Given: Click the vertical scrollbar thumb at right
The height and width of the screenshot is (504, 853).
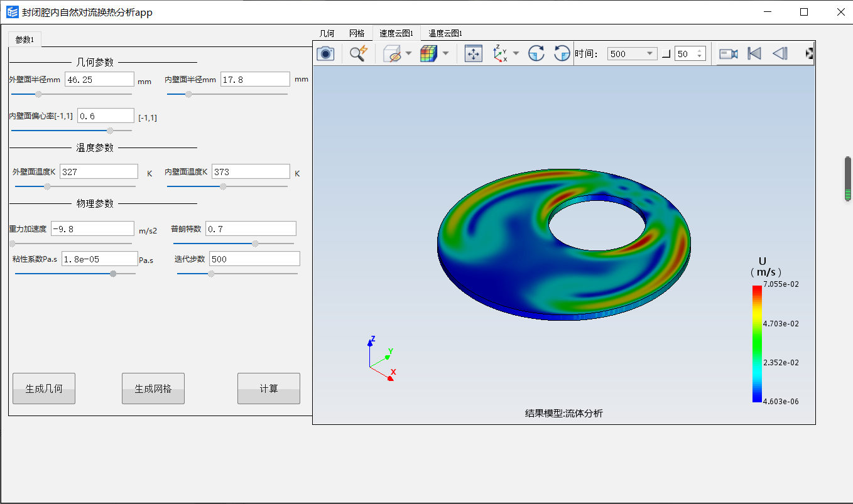Looking at the screenshot, I should (848, 179).
